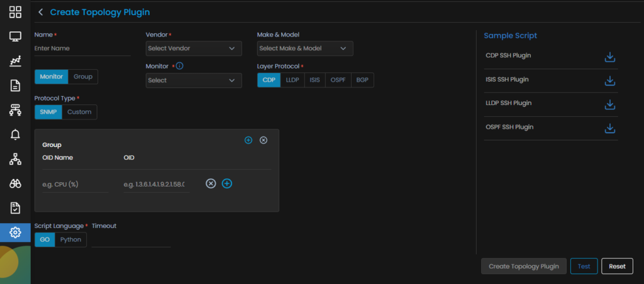Viewport: 644px width, 284px height.
Task: Click the back arrow beside Create Topology Plugin
Action: pos(41,12)
